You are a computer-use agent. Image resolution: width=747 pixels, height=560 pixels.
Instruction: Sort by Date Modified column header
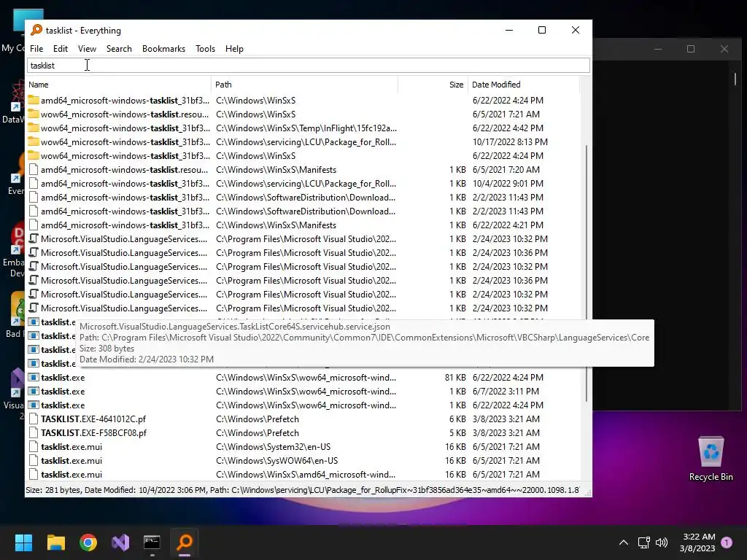click(x=524, y=85)
